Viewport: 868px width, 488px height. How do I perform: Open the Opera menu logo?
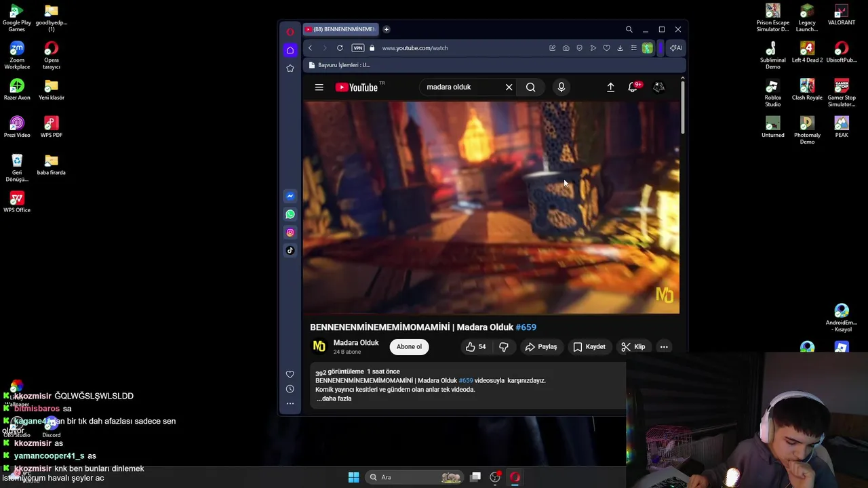click(290, 32)
